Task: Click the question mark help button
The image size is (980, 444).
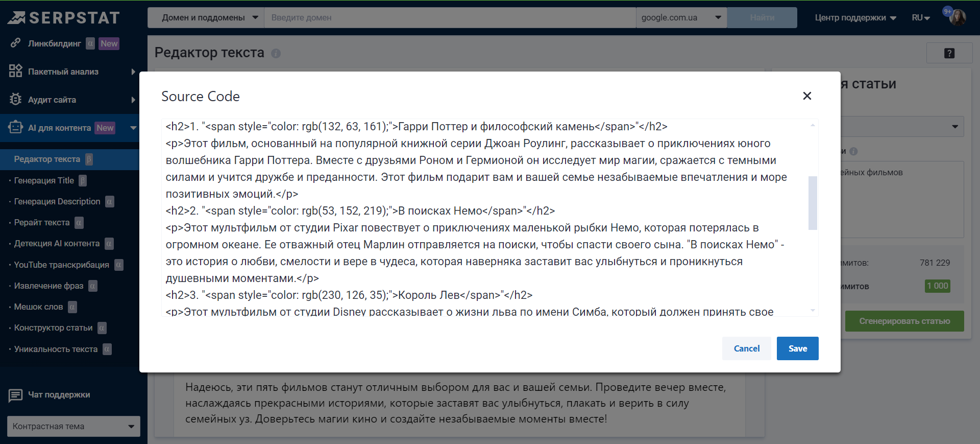Action: pyautogui.click(x=949, y=53)
